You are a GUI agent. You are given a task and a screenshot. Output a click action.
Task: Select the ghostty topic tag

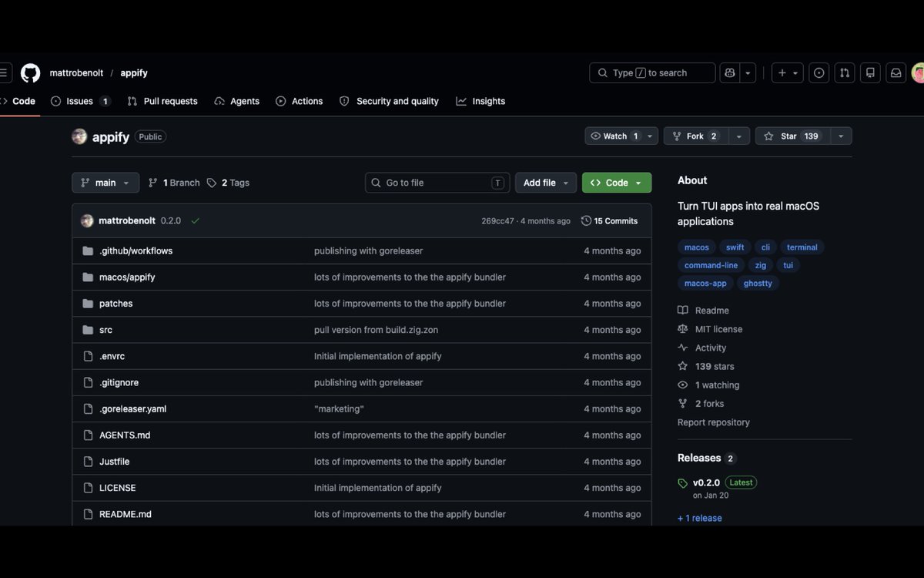point(758,284)
